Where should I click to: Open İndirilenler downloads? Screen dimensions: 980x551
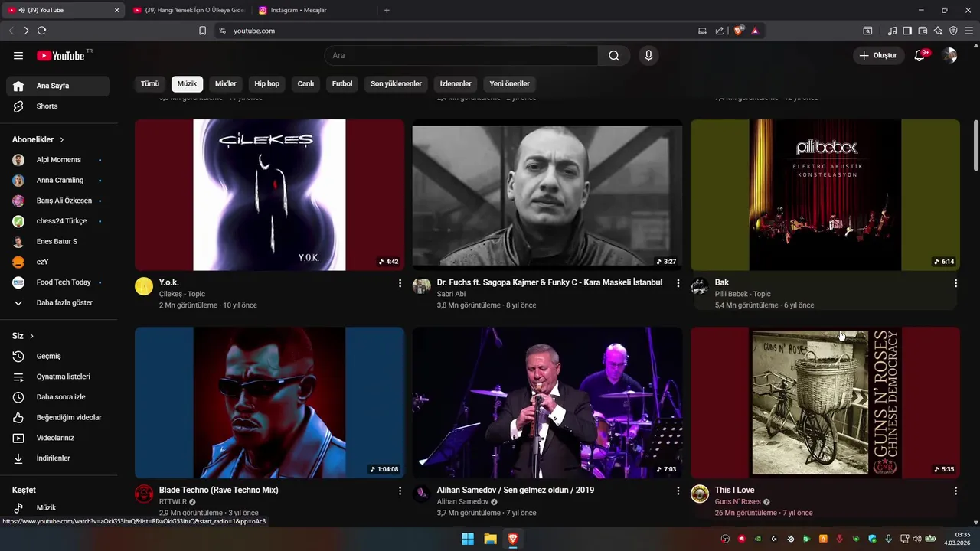58,458
